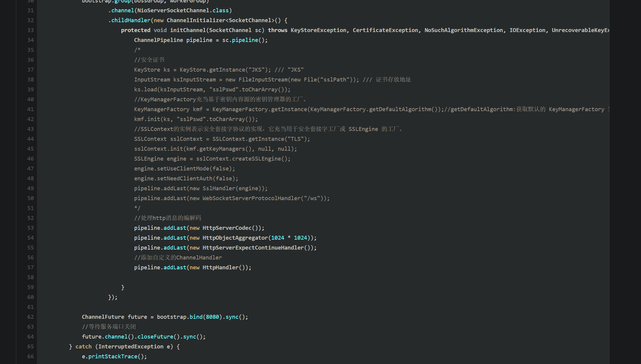Click the closing comment marker '*/' on line 51
This screenshot has width=641, height=364.
click(x=137, y=208)
